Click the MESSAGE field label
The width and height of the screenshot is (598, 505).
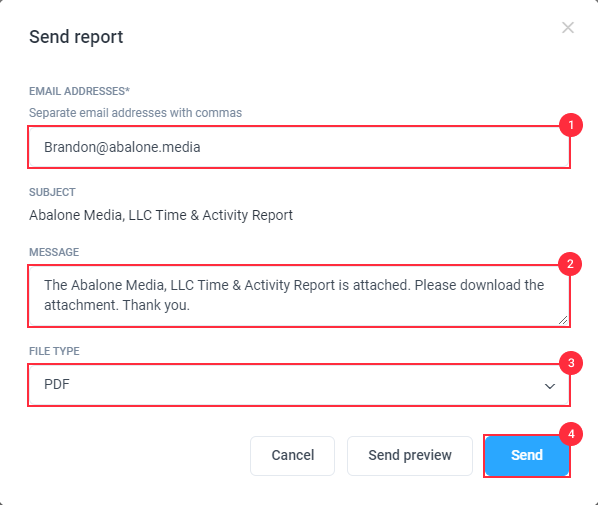(x=54, y=252)
